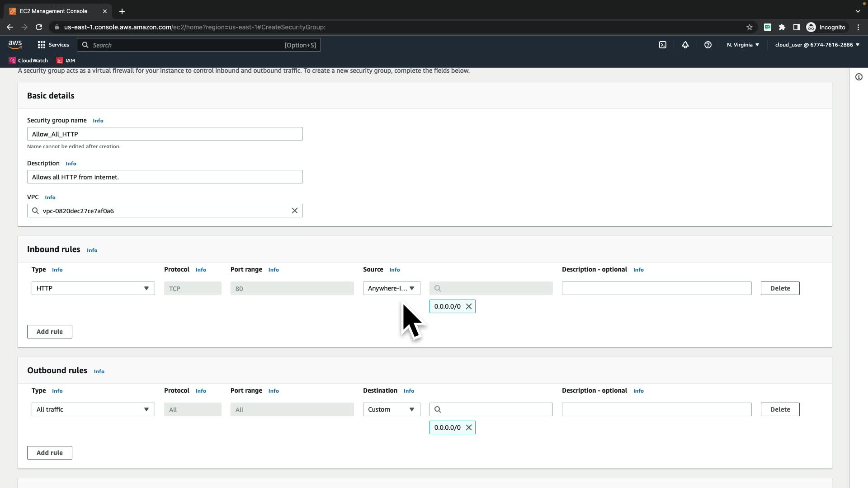Click Add rule under Inbound rules
This screenshot has width=868, height=488.
[50, 332]
